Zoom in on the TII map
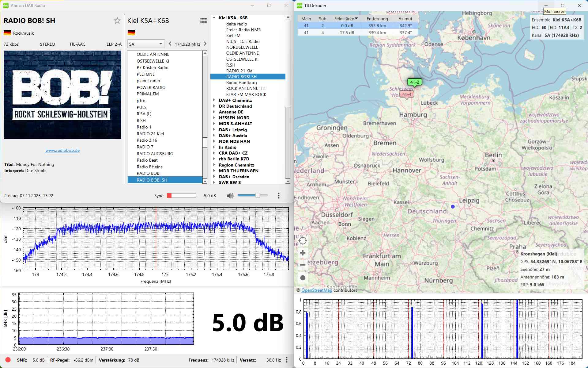The width and height of the screenshot is (588, 368). tap(303, 253)
